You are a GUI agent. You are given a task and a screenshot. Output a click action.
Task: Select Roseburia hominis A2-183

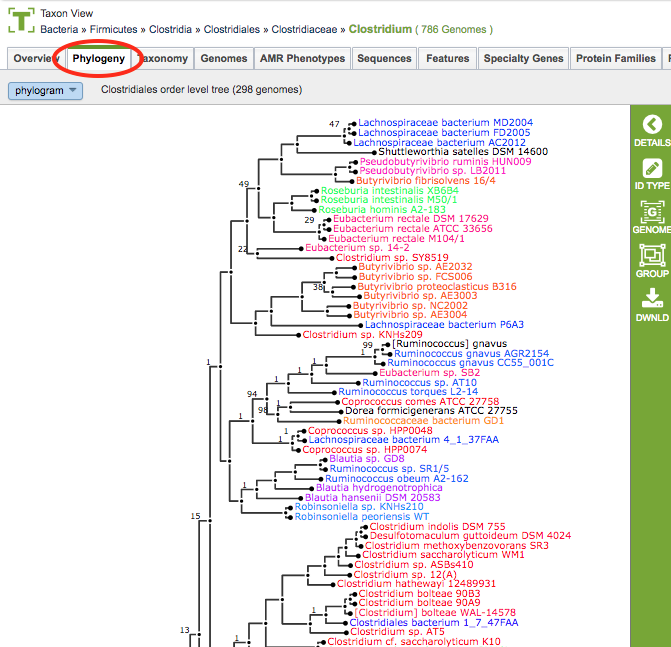tap(382, 210)
